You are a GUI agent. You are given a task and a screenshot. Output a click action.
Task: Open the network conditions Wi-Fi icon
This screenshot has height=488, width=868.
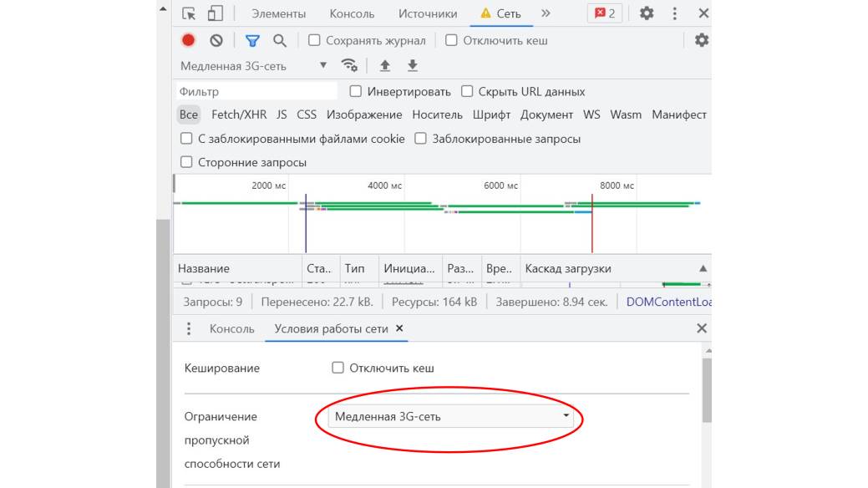[349, 66]
